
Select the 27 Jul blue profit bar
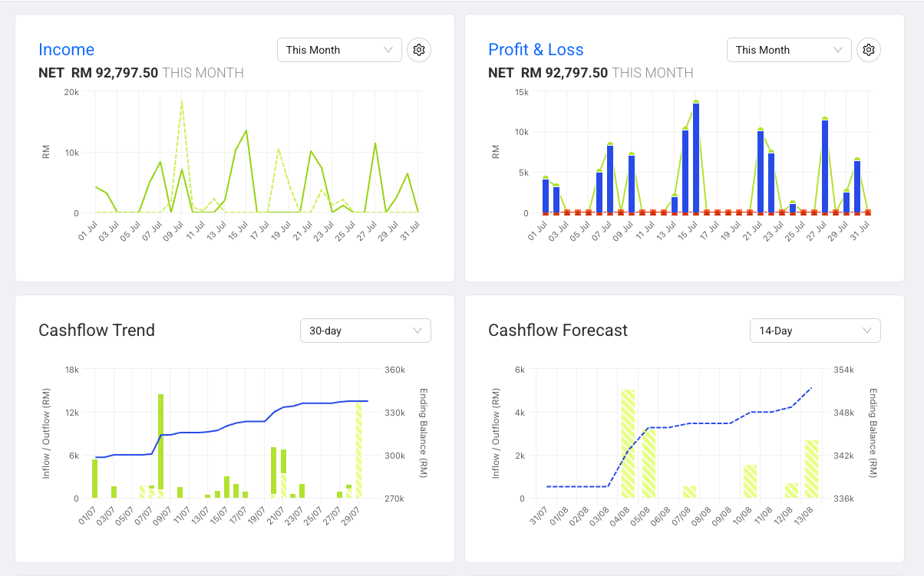pos(825,166)
